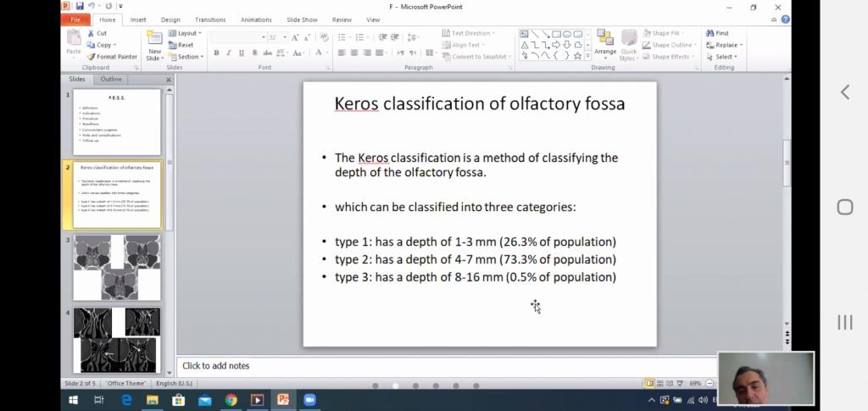The width and height of the screenshot is (868, 411).
Task: Switch to the Outline pane tab
Action: 111,79
